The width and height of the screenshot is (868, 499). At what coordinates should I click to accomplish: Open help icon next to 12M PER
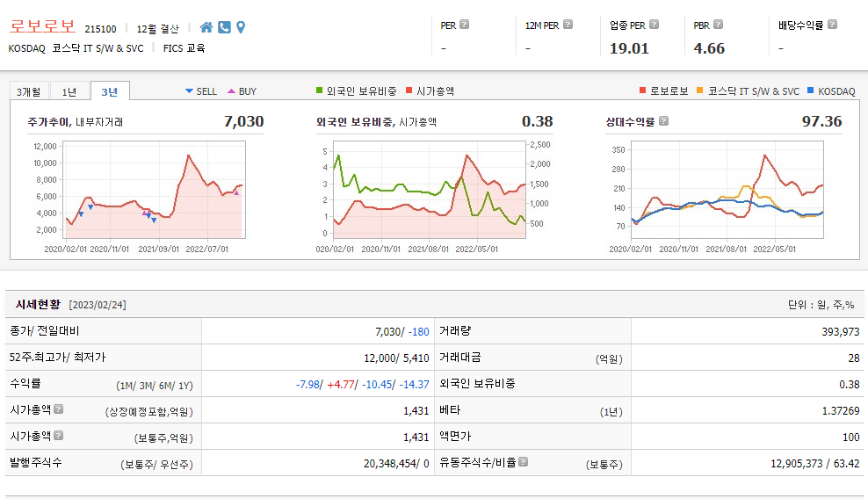pos(568,25)
